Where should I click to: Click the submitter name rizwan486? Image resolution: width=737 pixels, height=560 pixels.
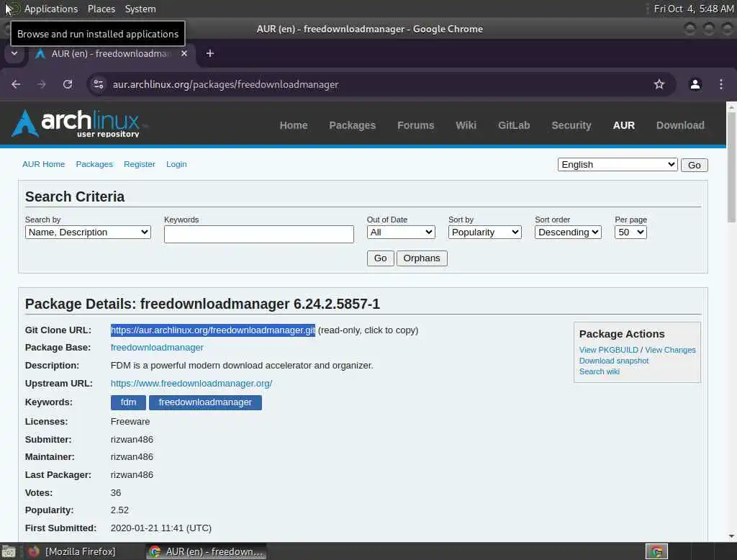click(x=132, y=440)
